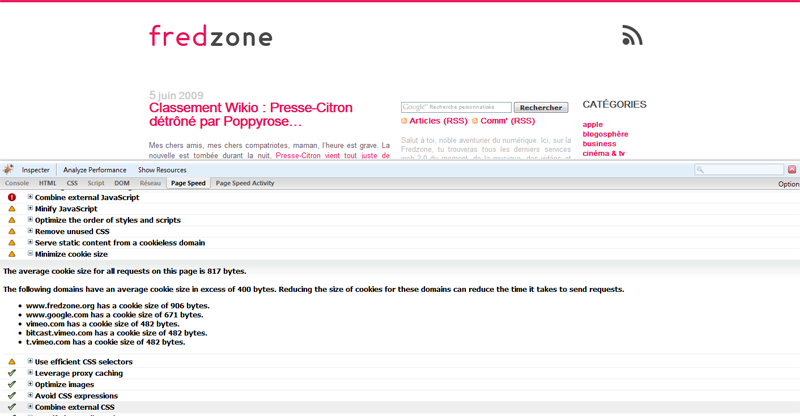Expand the Combine external CSS rule
This screenshot has width=800, height=416.
point(30,406)
